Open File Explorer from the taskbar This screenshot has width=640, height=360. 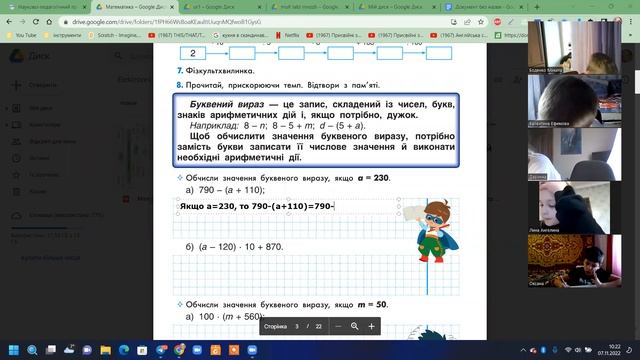(106, 350)
